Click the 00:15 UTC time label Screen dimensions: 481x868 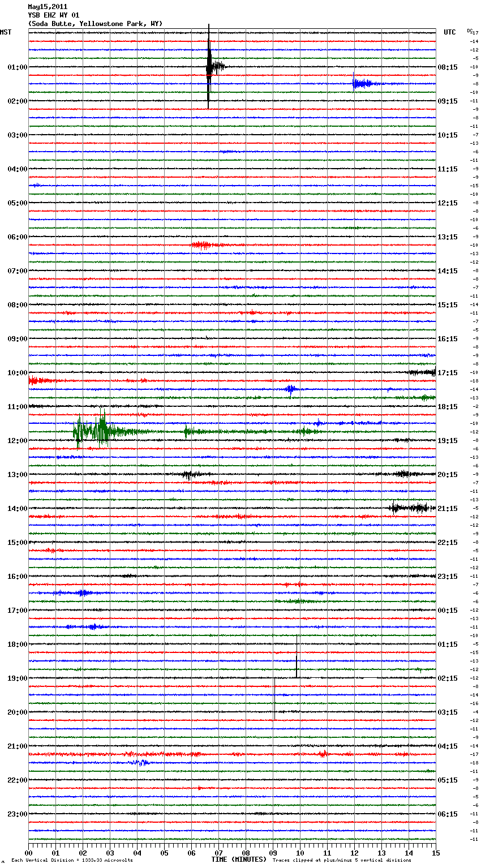point(448,611)
